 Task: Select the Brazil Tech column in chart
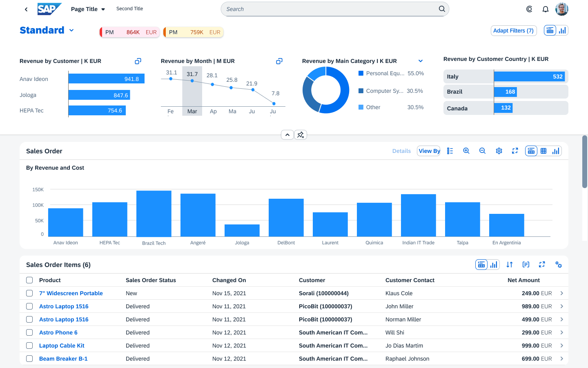(x=154, y=214)
